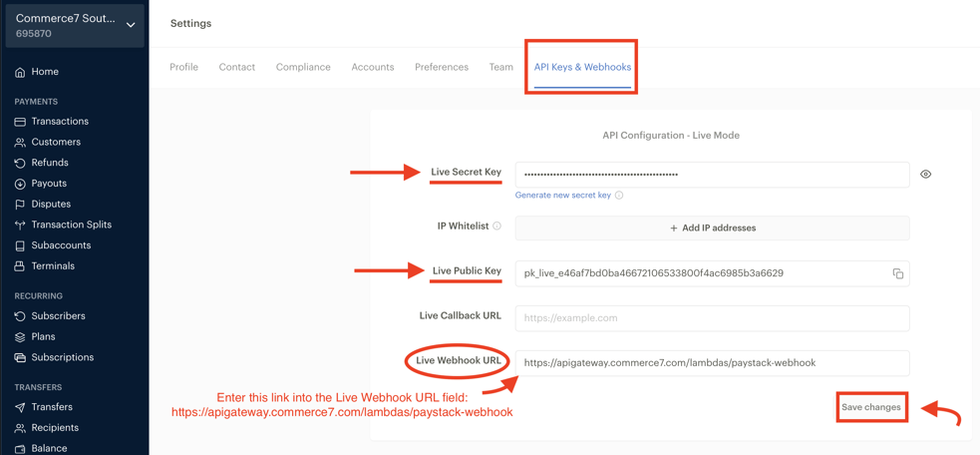Expand the Commerce7 account switcher dropdown
980x455 pixels.
click(131, 25)
